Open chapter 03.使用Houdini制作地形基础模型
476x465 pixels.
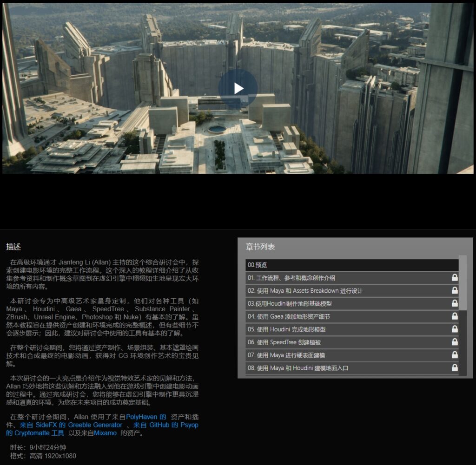(x=352, y=304)
